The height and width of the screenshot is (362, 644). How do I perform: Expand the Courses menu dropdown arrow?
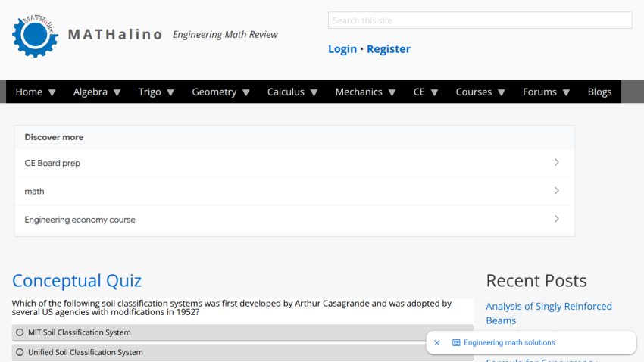pyautogui.click(x=502, y=92)
